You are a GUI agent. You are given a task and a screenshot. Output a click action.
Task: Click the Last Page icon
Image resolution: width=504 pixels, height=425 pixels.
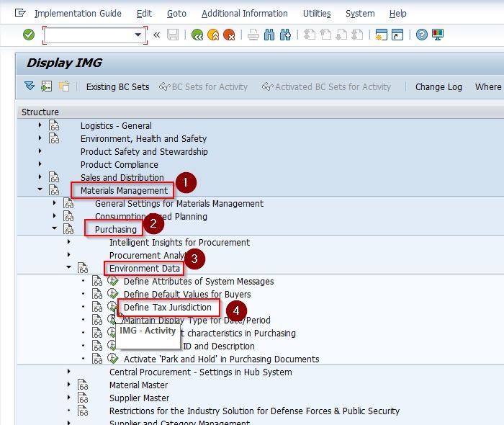[357, 35]
